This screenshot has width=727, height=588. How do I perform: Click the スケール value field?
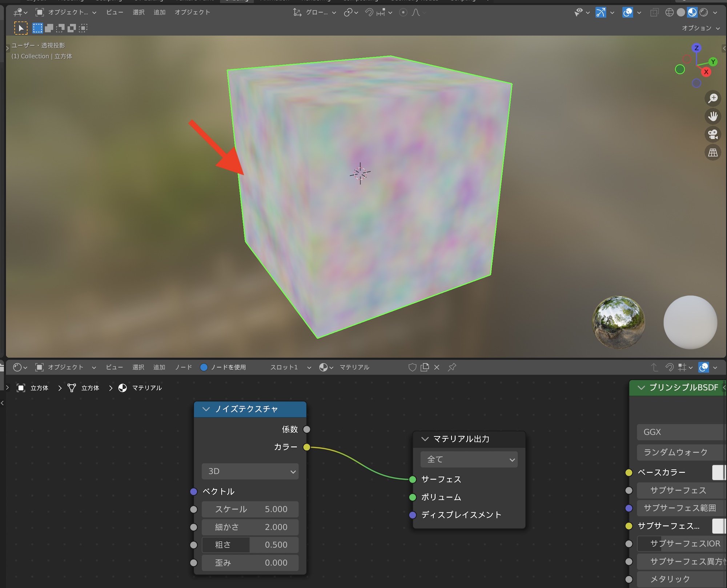click(x=250, y=509)
